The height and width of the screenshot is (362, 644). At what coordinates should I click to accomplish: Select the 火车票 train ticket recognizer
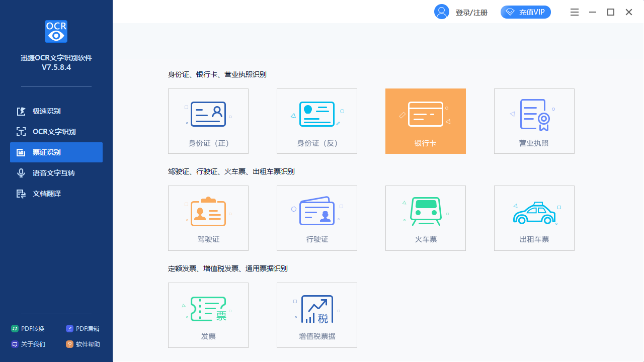pos(425,218)
